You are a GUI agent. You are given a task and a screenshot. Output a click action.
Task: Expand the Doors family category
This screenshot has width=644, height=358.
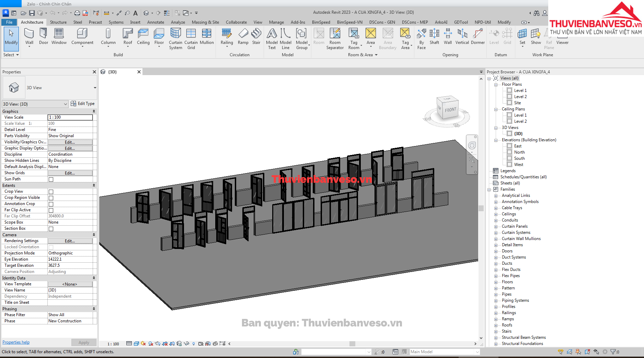click(496, 251)
